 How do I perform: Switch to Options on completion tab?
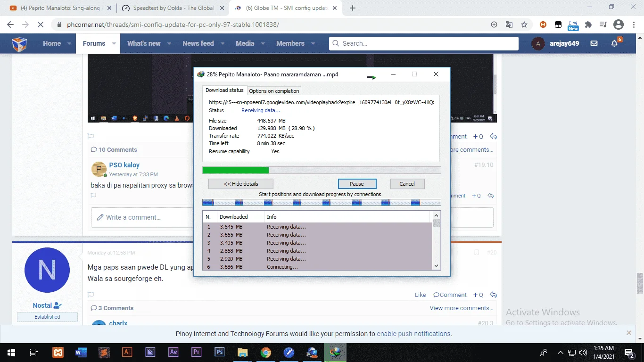(x=274, y=91)
